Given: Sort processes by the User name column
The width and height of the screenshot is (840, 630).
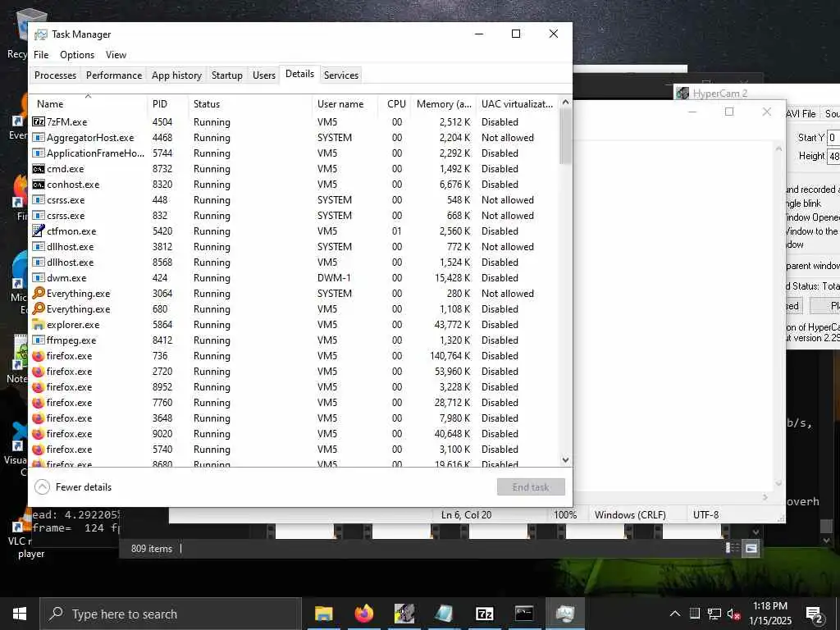Looking at the screenshot, I should coord(345,104).
